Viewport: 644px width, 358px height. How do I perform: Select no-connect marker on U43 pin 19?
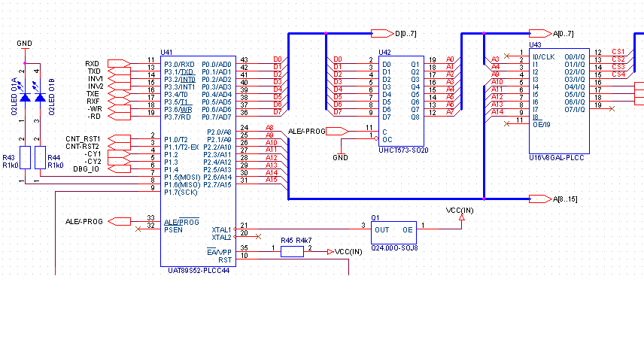[612, 108]
